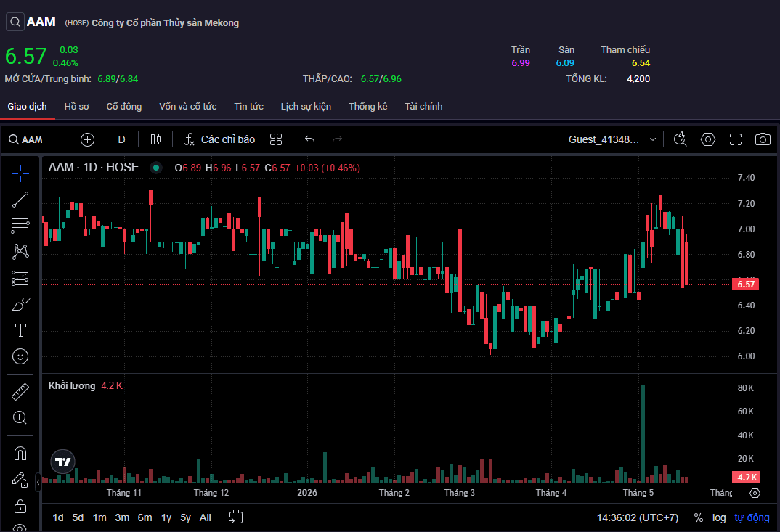Screen dimensions: 780x532
Task: Set chart range to 5y
Action: [185, 517]
